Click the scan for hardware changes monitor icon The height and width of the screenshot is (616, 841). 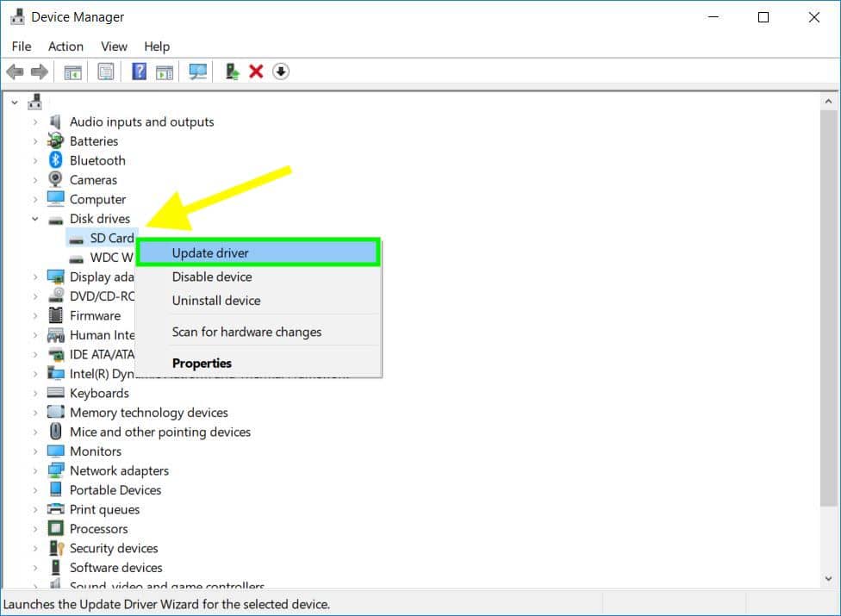pyautogui.click(x=198, y=72)
